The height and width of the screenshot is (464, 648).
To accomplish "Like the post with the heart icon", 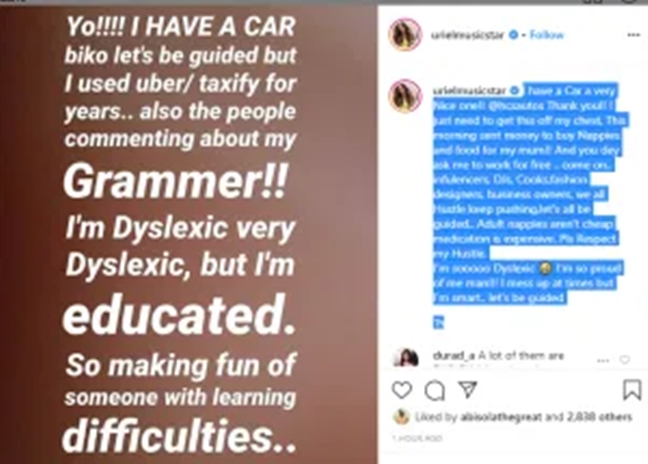I will pyautogui.click(x=402, y=390).
